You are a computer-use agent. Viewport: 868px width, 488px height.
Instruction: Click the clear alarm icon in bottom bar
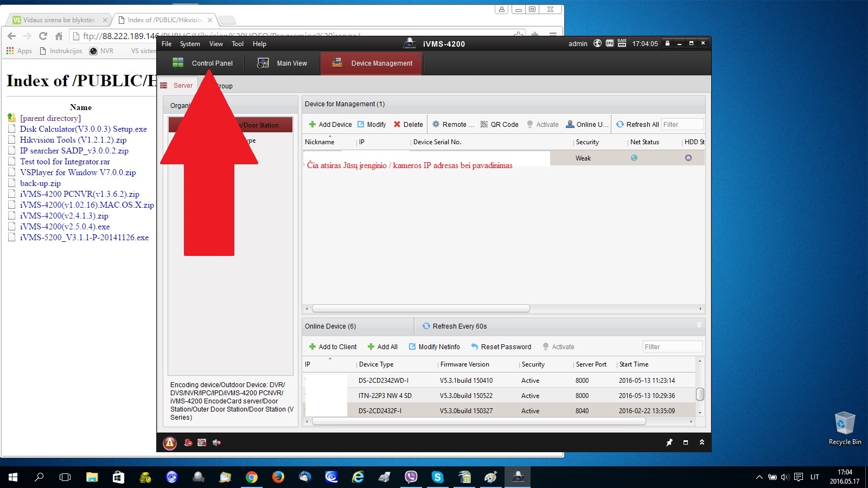pyautogui.click(x=188, y=443)
